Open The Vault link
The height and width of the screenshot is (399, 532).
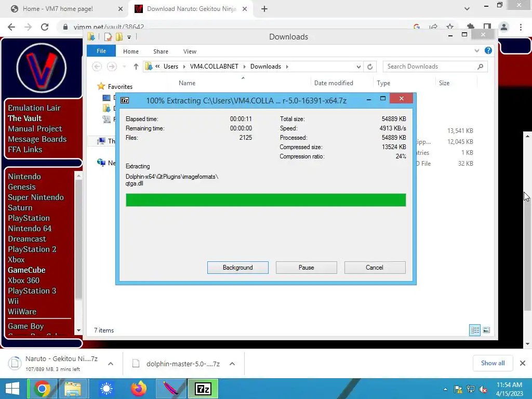coord(25,118)
